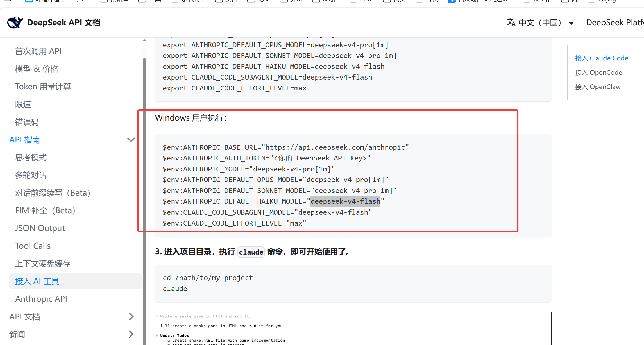This screenshot has width=644, height=345.
Task: Click the terminal snake game demo image
Action: point(353,328)
